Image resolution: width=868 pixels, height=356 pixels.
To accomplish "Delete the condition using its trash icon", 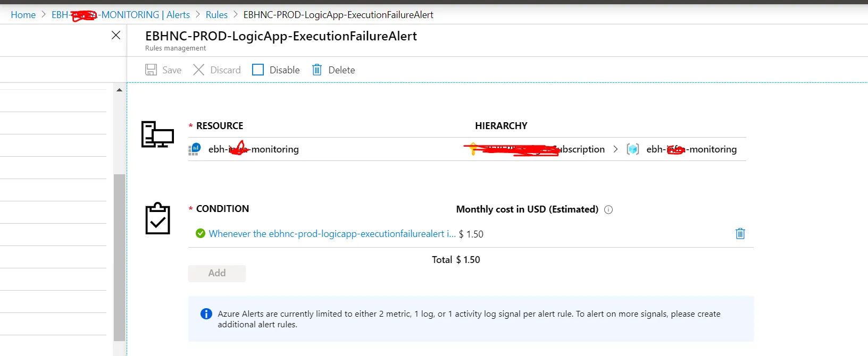I will 740,234.
